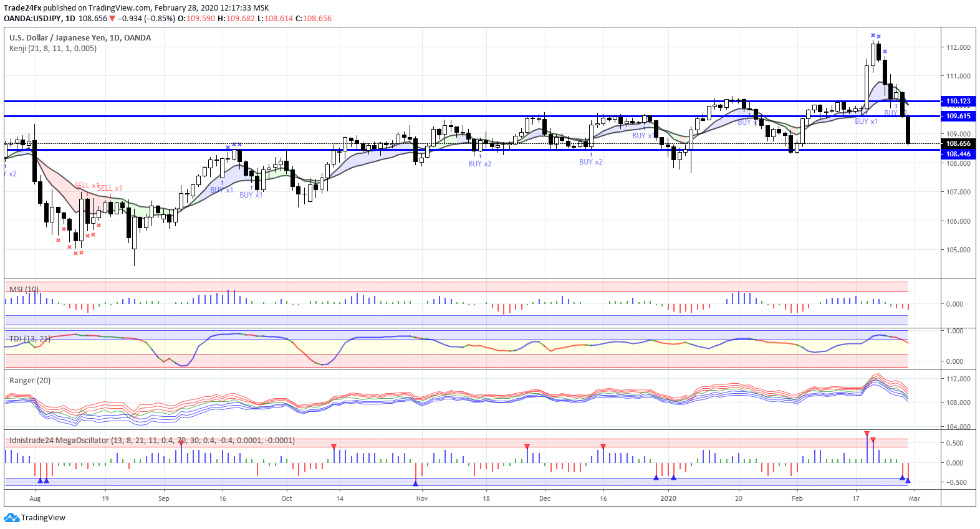Click the 110.123 price level label
Viewport: 980px width, 529px height.
point(958,101)
